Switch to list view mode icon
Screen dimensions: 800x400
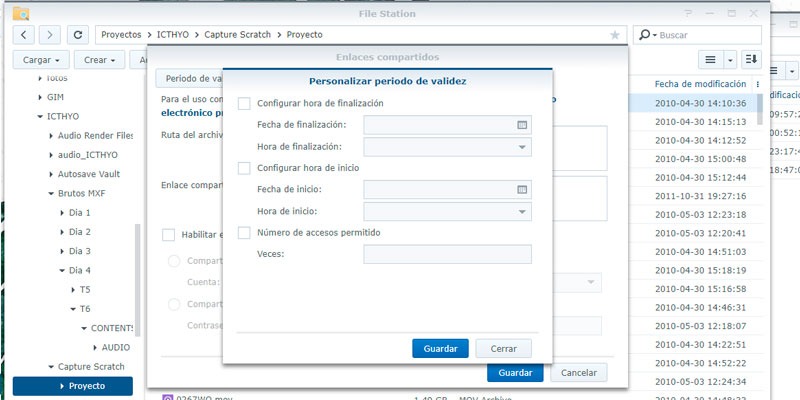pyautogui.click(x=710, y=60)
